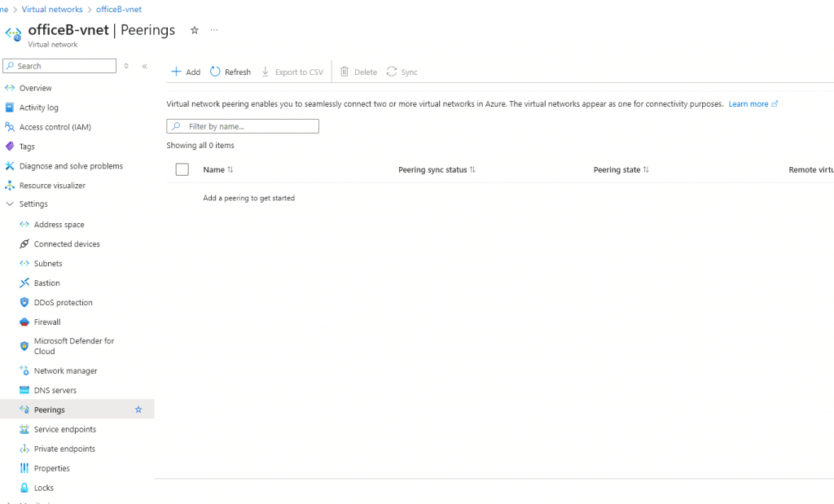834x504 pixels.
Task: Collapse the left menu with double chevron
Action: (144, 66)
